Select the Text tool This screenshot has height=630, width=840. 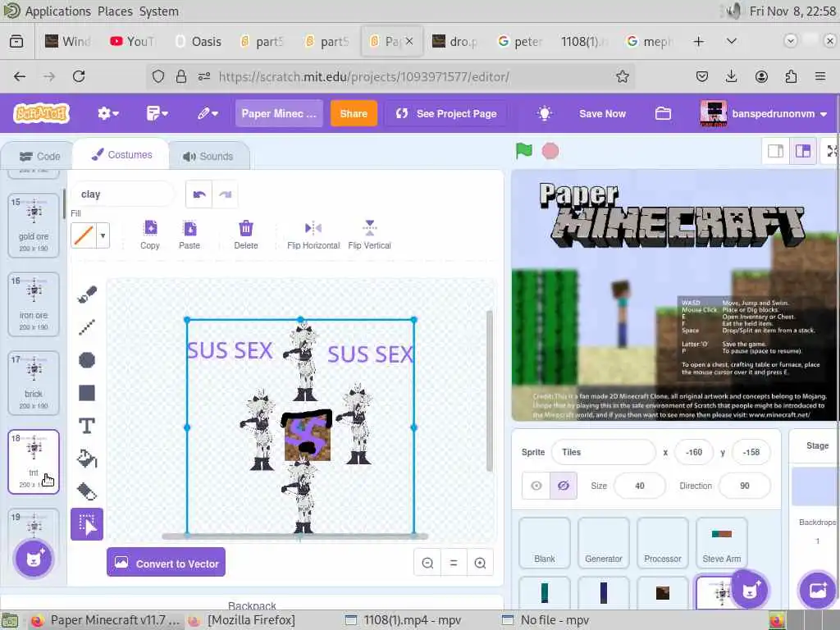(87, 426)
